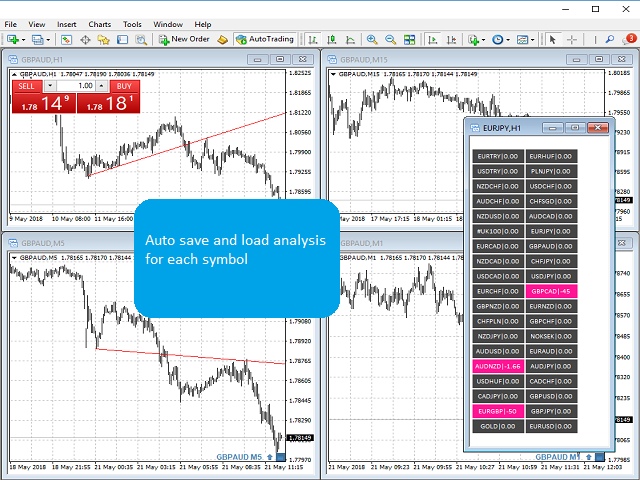Click the Zoom In magnifier
Viewport: 640px width, 480px height.
pos(372,40)
